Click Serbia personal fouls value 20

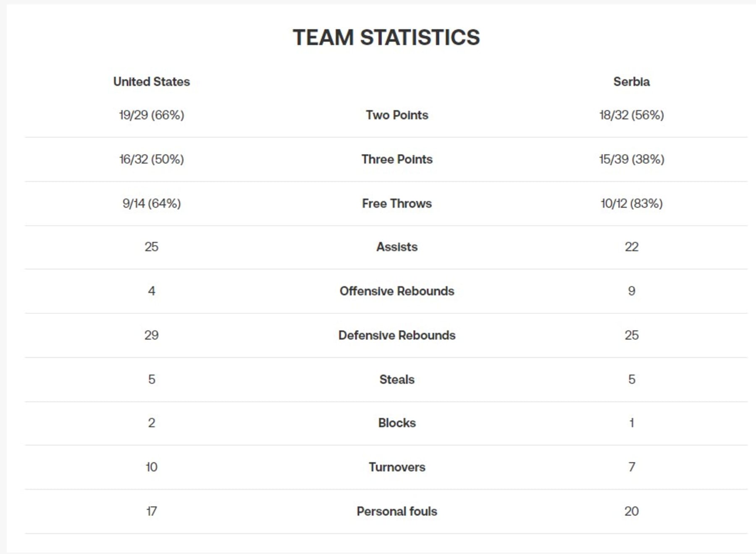click(x=631, y=511)
